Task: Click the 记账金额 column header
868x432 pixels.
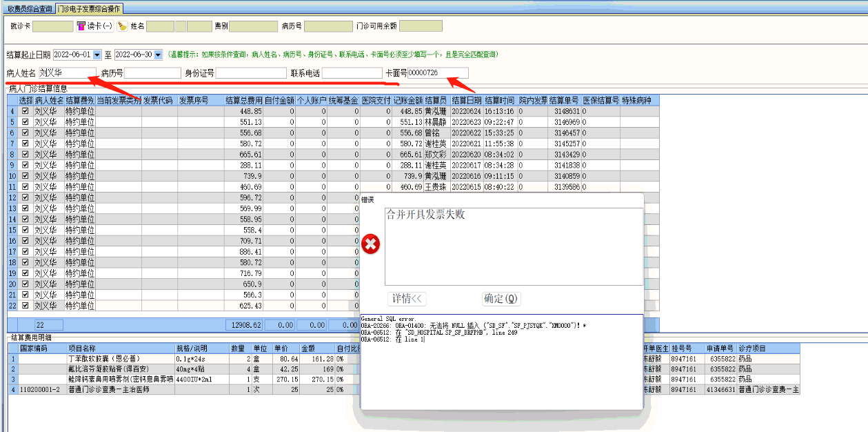Action: point(407,101)
